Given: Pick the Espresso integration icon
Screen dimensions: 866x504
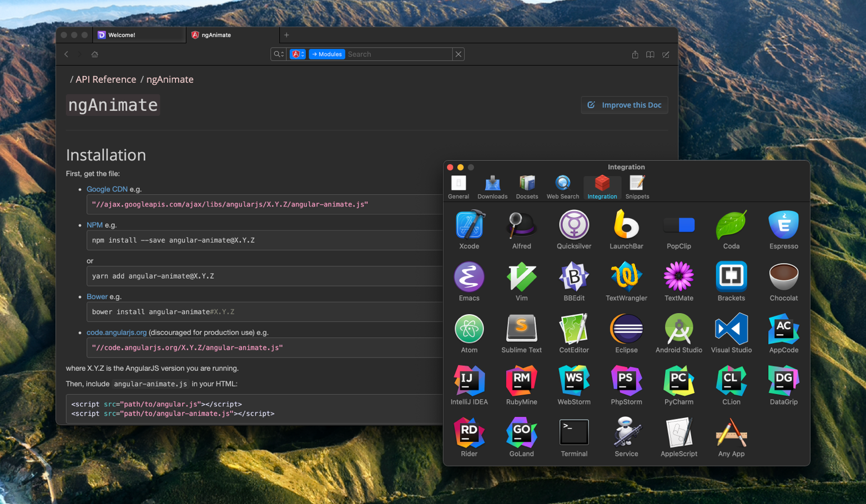Looking at the screenshot, I should (x=784, y=225).
